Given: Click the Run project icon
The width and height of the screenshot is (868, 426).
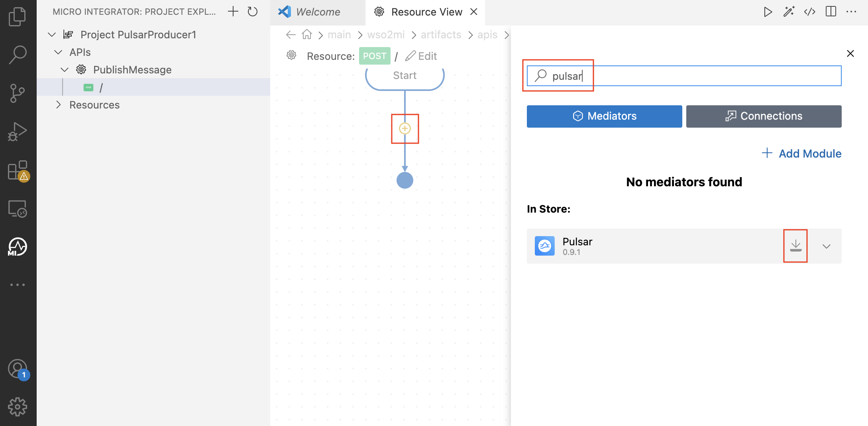Looking at the screenshot, I should click(768, 12).
